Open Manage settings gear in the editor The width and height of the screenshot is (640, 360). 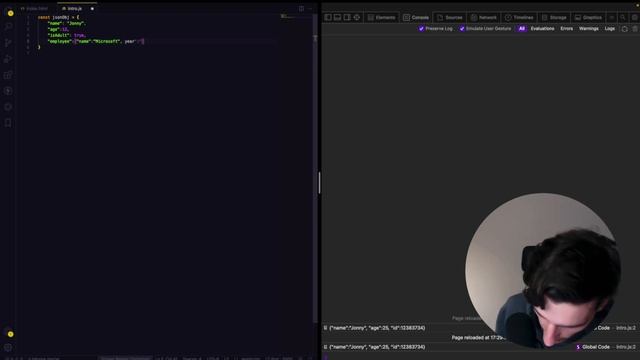click(x=8, y=348)
